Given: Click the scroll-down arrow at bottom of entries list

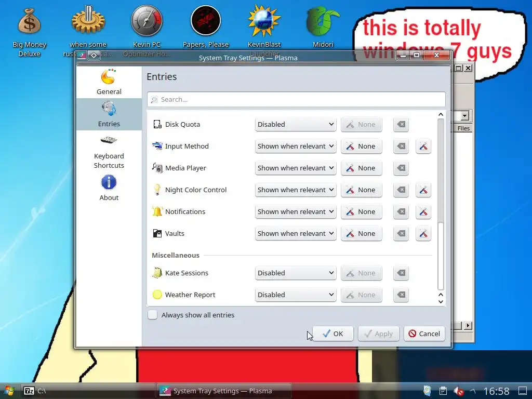Looking at the screenshot, I should pyautogui.click(x=441, y=302).
